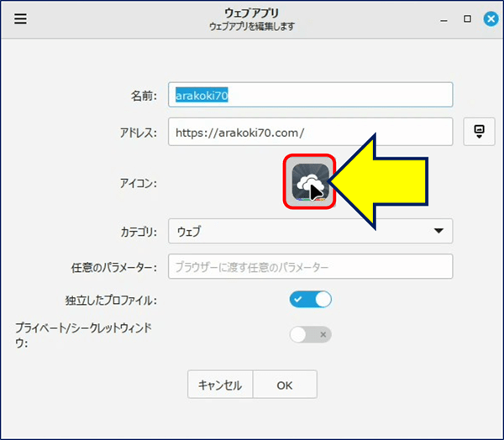Click the アドレス: label
This screenshot has height=440, width=504.
[139, 133]
